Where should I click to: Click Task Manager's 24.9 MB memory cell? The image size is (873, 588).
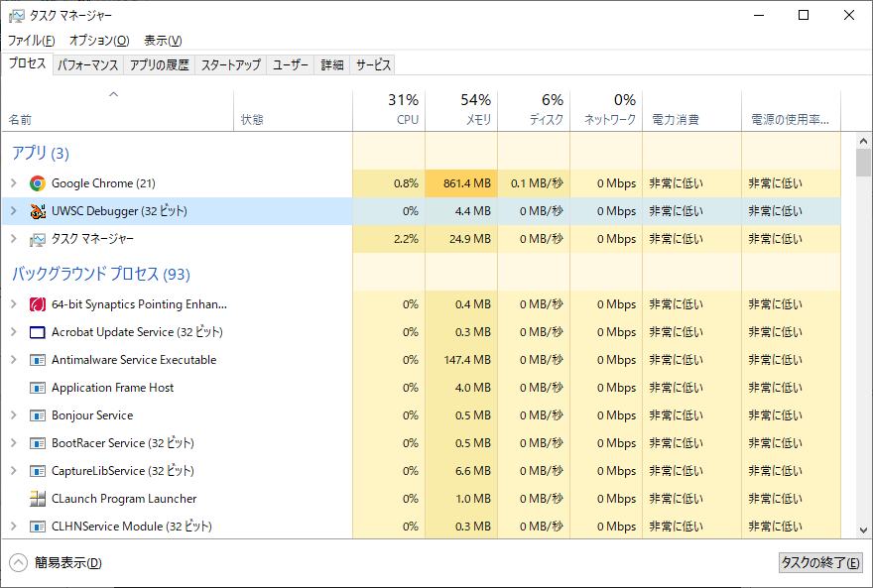[461, 239]
